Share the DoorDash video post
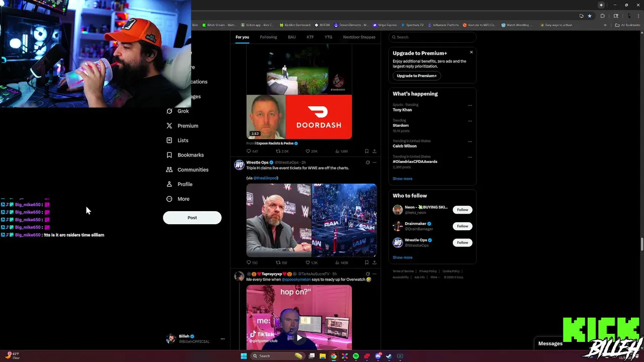The width and height of the screenshot is (644, 362). point(374,151)
